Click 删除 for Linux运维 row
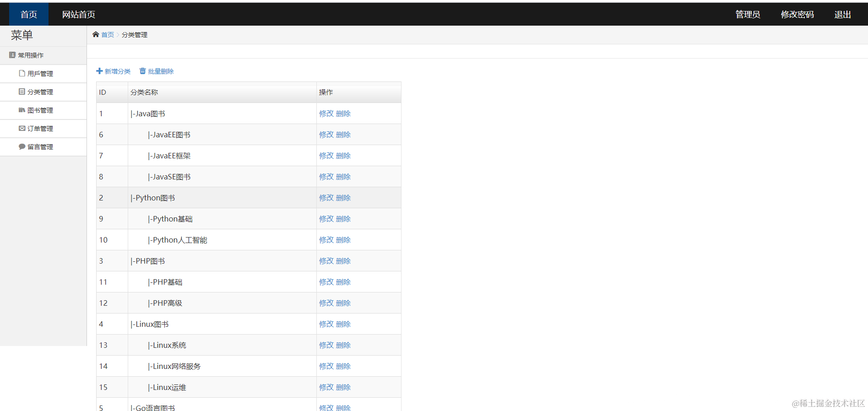 tap(343, 387)
